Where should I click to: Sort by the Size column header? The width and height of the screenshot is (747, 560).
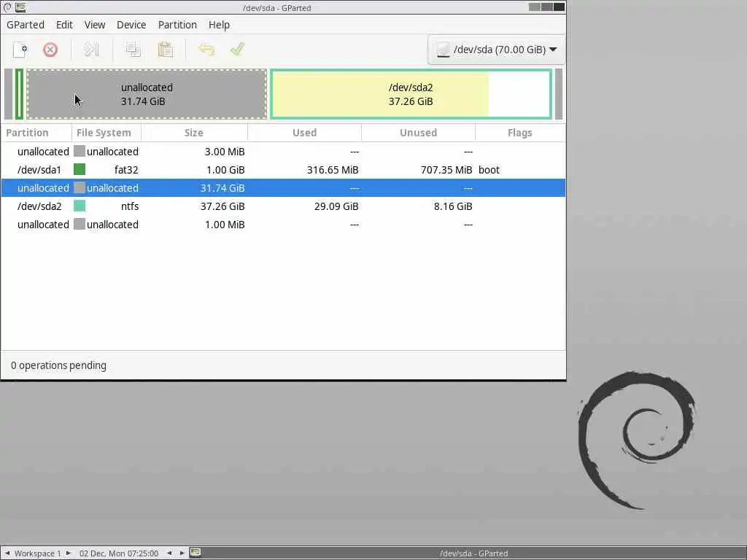(194, 133)
